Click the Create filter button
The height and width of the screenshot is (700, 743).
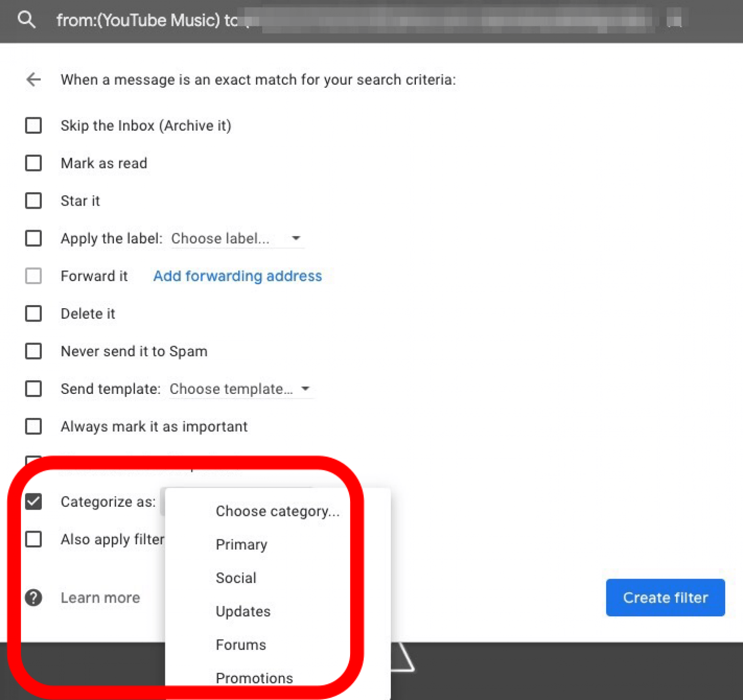click(x=665, y=597)
